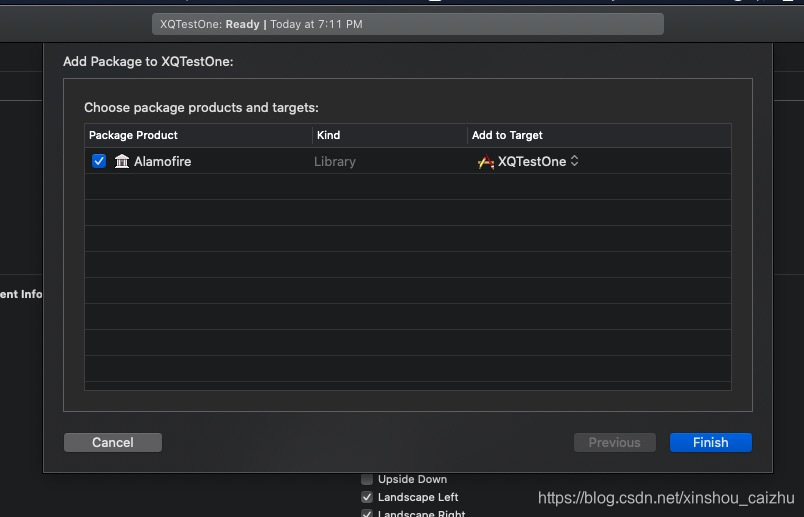Select the Alamofire row name text
Viewport: 804px width, 517px height.
(x=163, y=162)
